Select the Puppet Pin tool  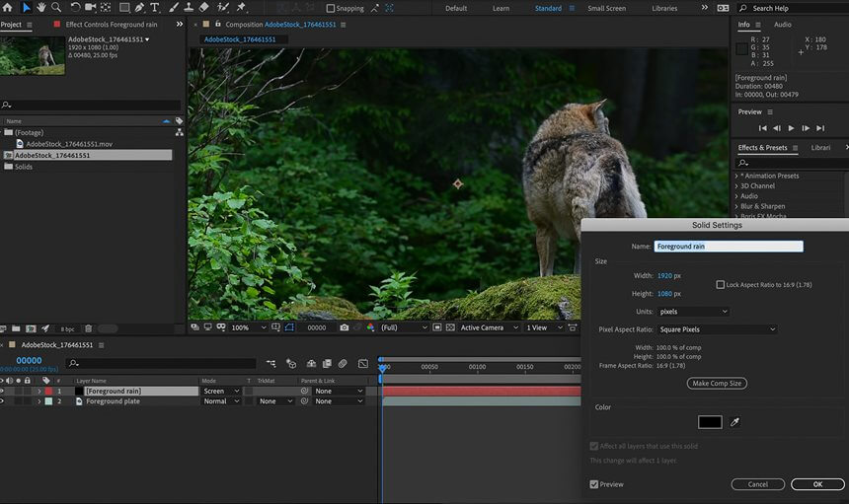(x=242, y=8)
